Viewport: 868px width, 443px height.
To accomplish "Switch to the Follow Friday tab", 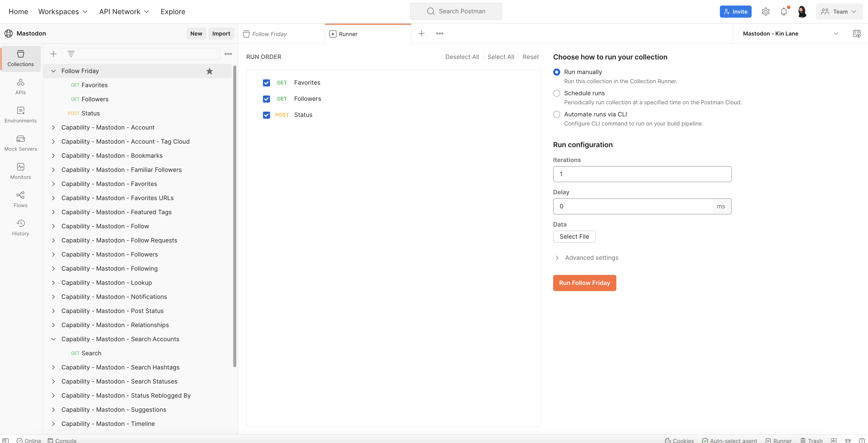I will coord(281,34).
